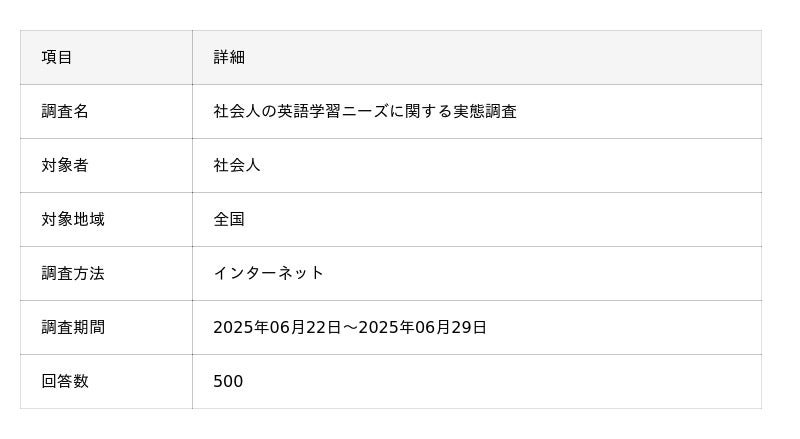Click the 英語学習 text in survey name

(309, 111)
